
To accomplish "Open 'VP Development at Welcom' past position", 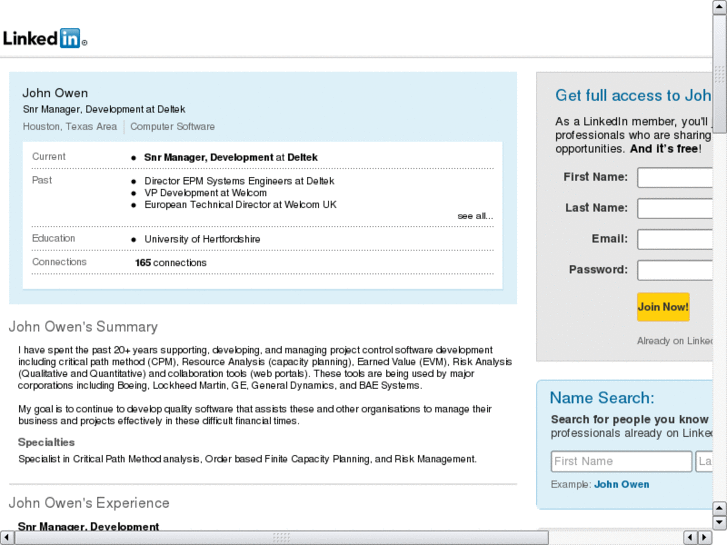I will (205, 193).
